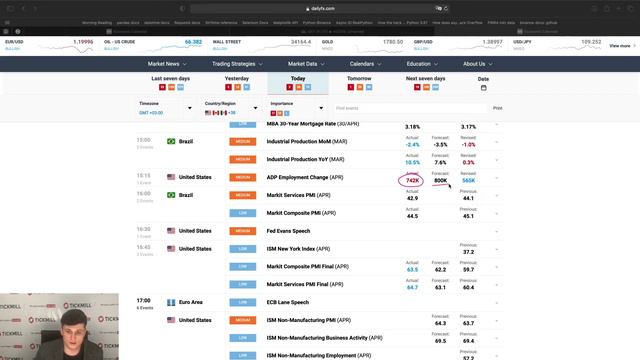
Task: Click the Brazil flag beside Industrial Production MoM
Action: (171, 141)
